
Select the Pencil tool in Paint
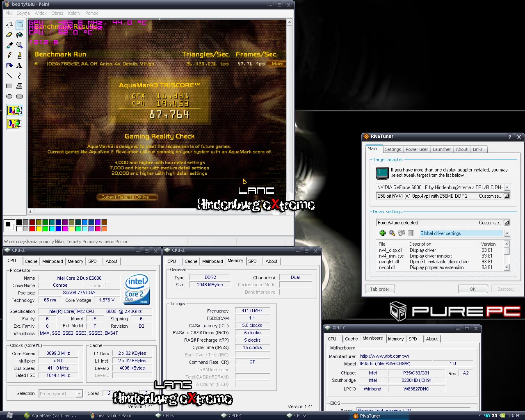[9, 55]
